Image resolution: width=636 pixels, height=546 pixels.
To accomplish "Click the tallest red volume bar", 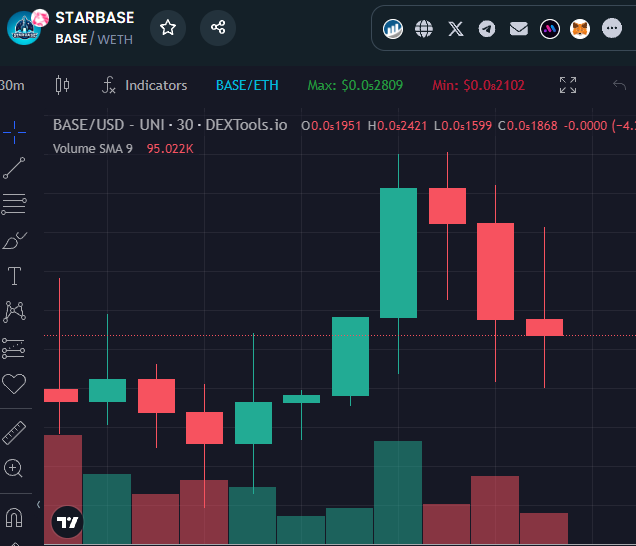I will click(x=63, y=489).
